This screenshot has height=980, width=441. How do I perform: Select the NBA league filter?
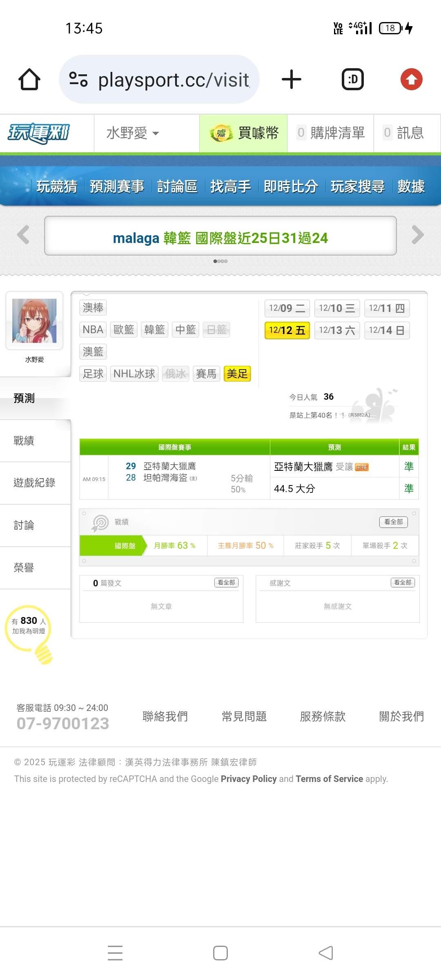point(93,330)
